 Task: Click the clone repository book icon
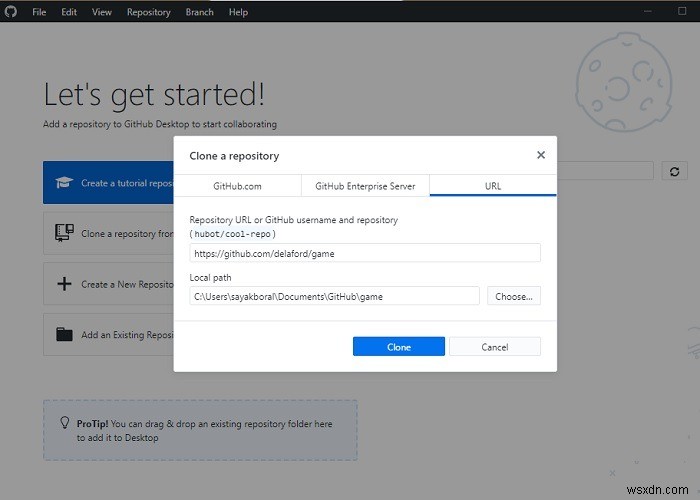tap(64, 233)
